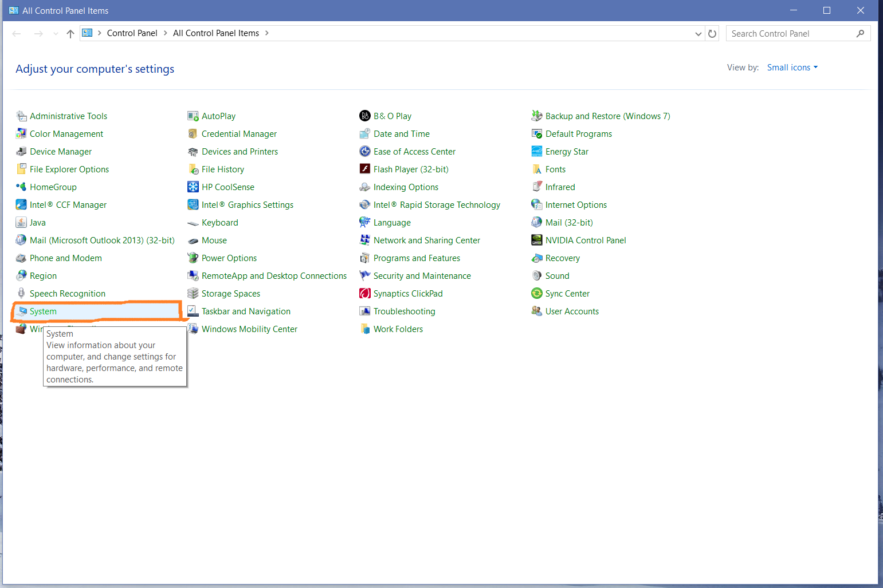The width and height of the screenshot is (883, 588).
Task: Click the Device Manager icon
Action: click(x=21, y=152)
